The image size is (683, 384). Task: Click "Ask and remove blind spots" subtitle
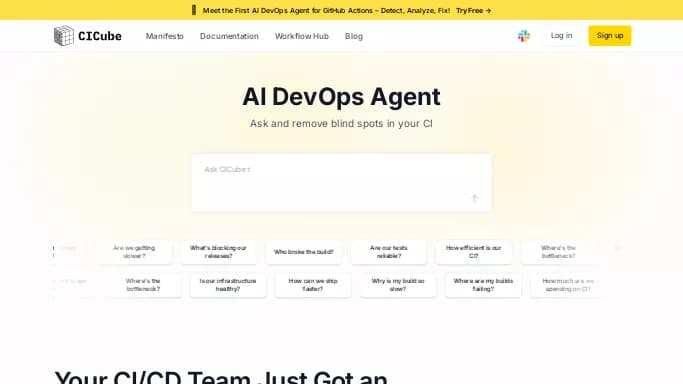pyautogui.click(x=342, y=124)
